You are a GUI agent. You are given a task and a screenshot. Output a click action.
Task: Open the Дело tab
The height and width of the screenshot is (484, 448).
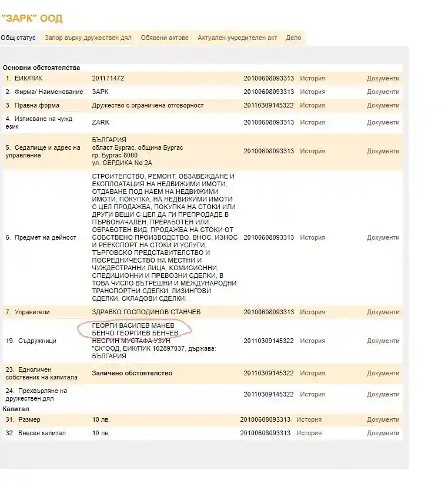click(x=293, y=38)
